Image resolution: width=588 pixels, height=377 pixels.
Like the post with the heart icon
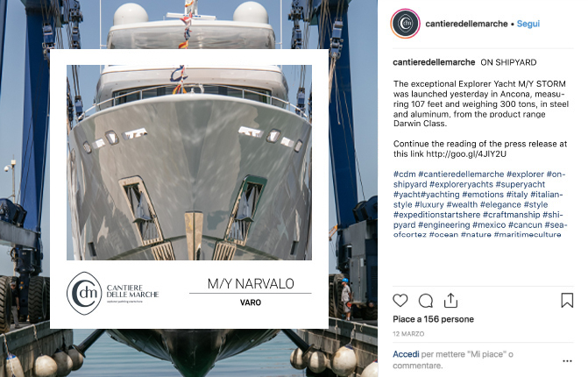point(400,301)
